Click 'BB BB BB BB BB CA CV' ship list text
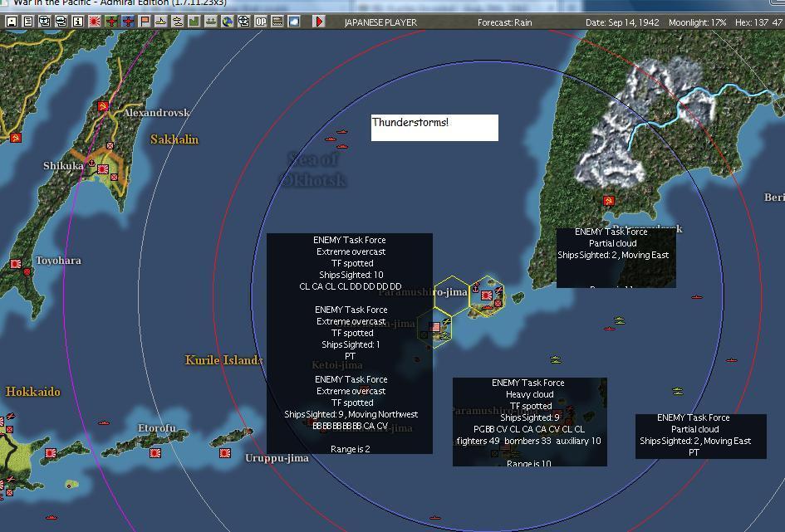The height and width of the screenshot is (532, 785). tap(350, 426)
